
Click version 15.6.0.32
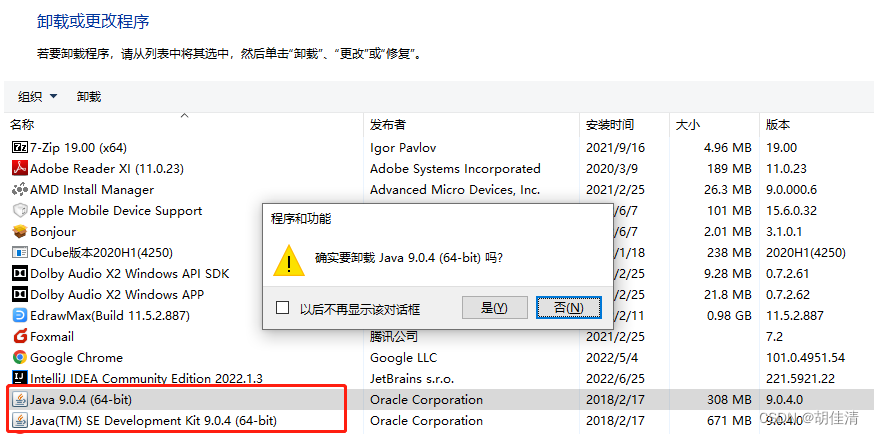[x=791, y=211]
